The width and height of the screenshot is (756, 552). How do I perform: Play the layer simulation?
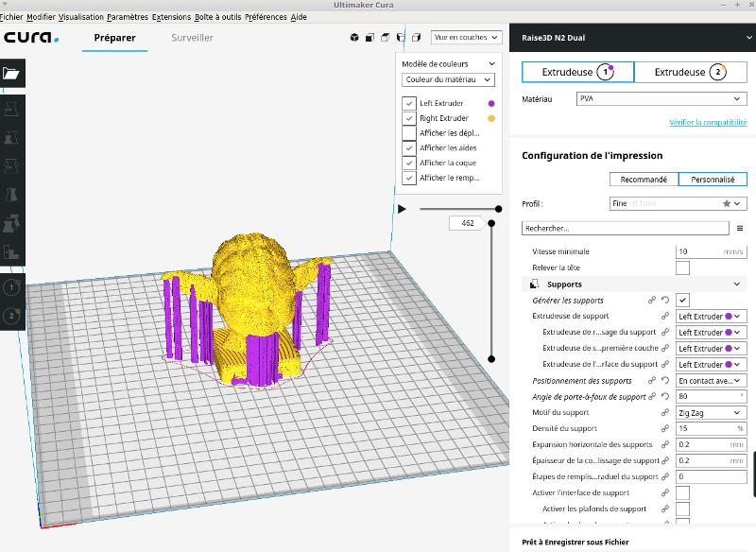[402, 209]
